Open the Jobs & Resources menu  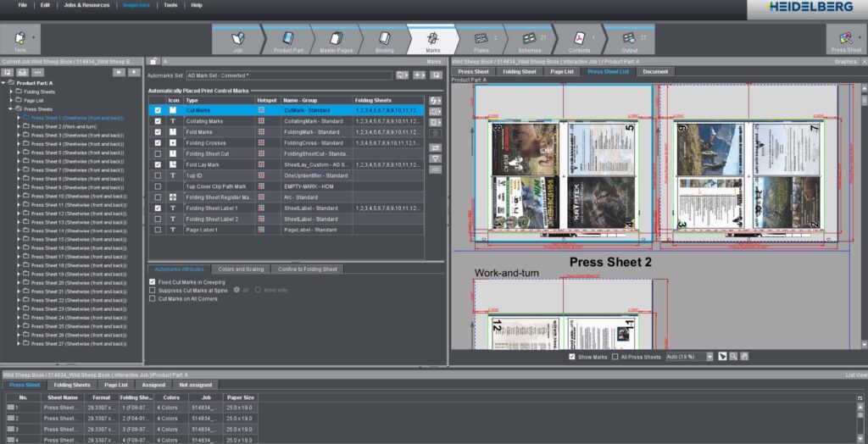(86, 5)
